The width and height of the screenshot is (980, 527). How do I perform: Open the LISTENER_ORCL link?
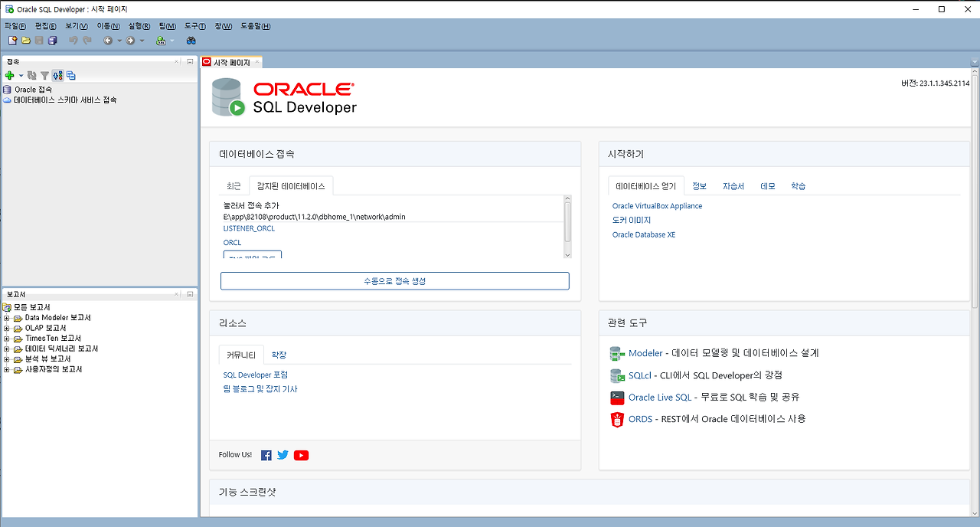[x=249, y=228]
